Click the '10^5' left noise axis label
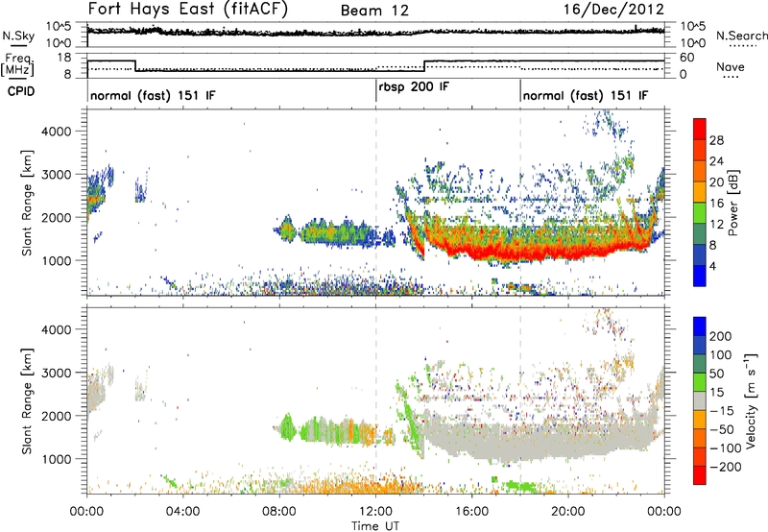The width and height of the screenshot is (768, 532). point(60,26)
